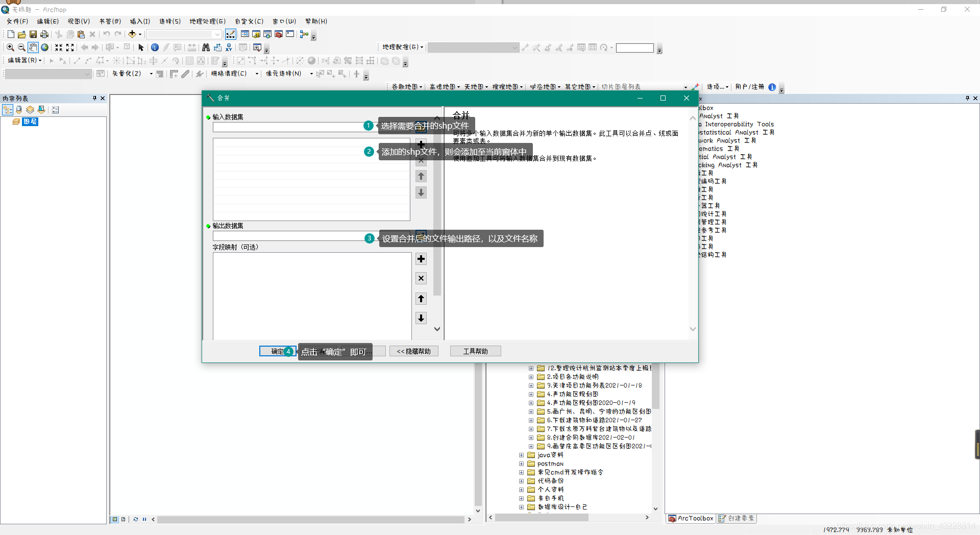Click the Find binoculars icon
Image resolution: width=980 pixels, height=535 pixels.
coord(206,47)
